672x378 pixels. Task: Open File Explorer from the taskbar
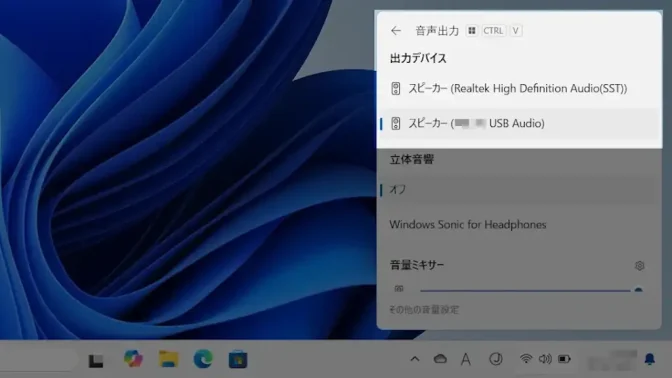click(x=168, y=359)
